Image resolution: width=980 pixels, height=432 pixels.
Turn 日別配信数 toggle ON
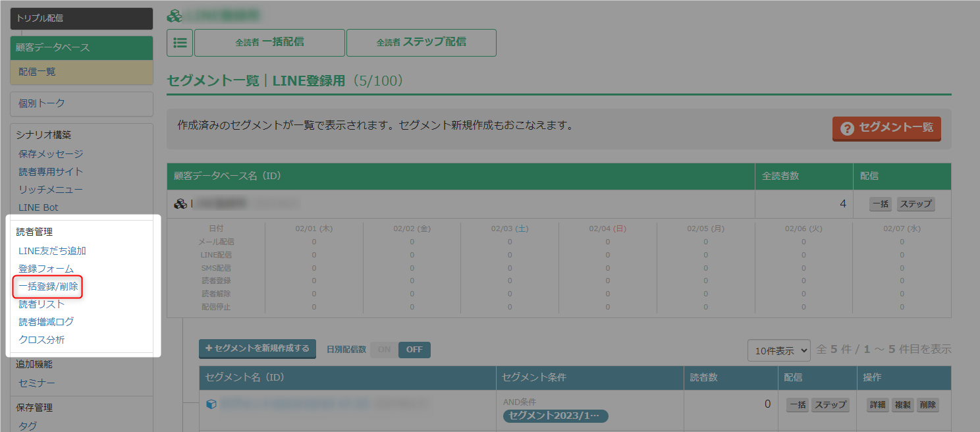tap(384, 350)
